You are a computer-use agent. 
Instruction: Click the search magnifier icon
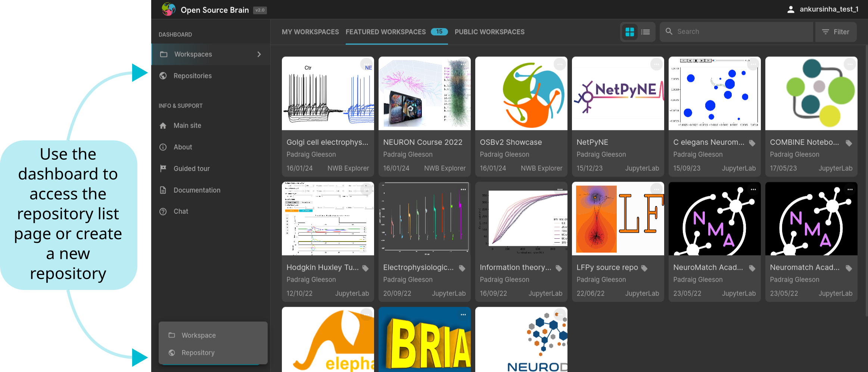tap(669, 31)
